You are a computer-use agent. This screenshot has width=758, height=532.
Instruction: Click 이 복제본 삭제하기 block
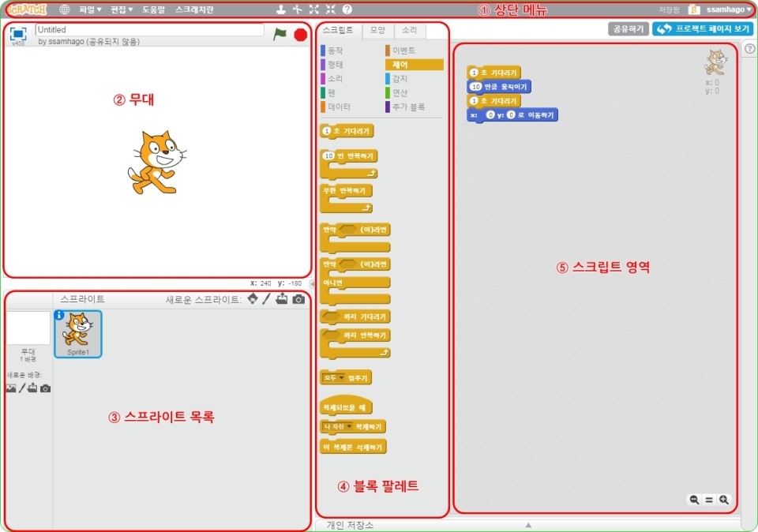click(354, 447)
